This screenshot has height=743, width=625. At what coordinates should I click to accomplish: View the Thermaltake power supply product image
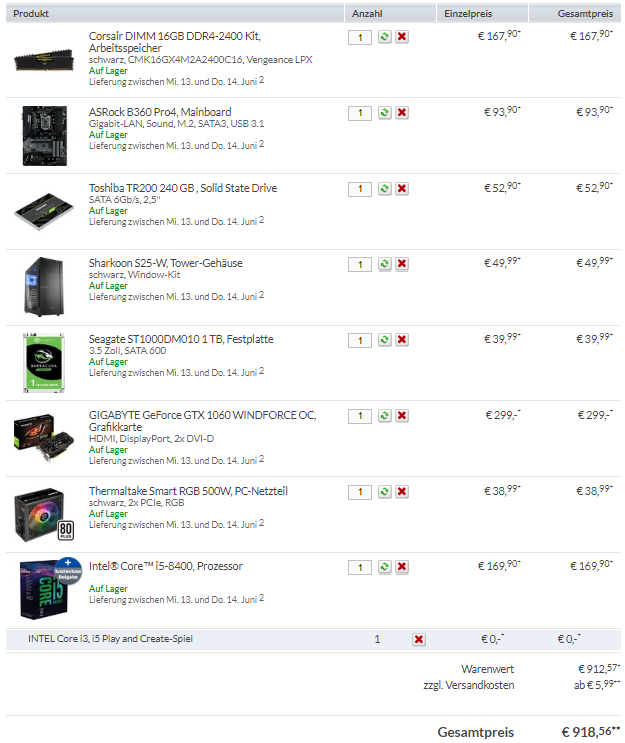44,515
